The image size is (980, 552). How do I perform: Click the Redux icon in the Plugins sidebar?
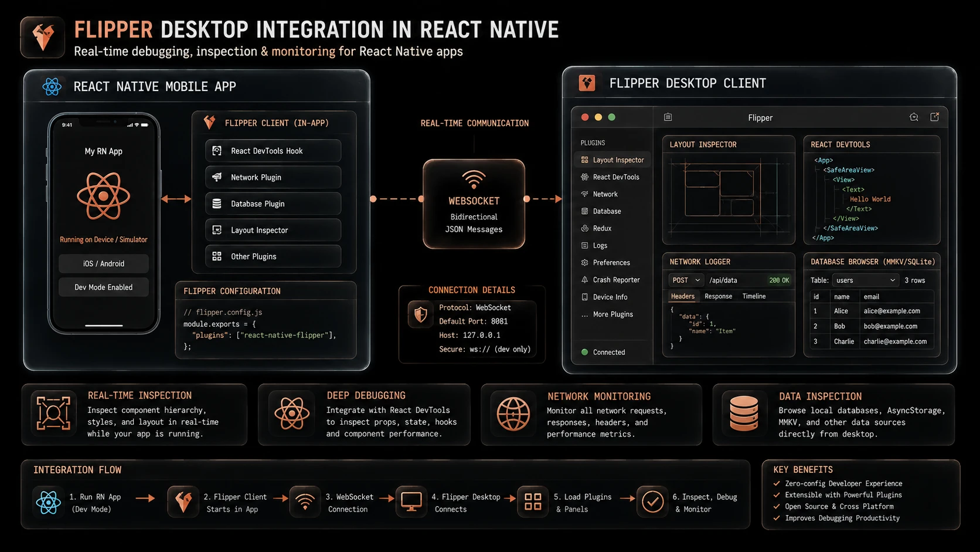click(x=584, y=228)
